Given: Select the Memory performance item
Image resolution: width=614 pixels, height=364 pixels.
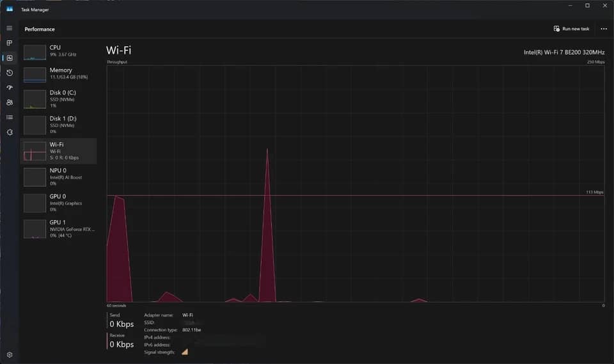Looking at the screenshot, I should pos(59,74).
